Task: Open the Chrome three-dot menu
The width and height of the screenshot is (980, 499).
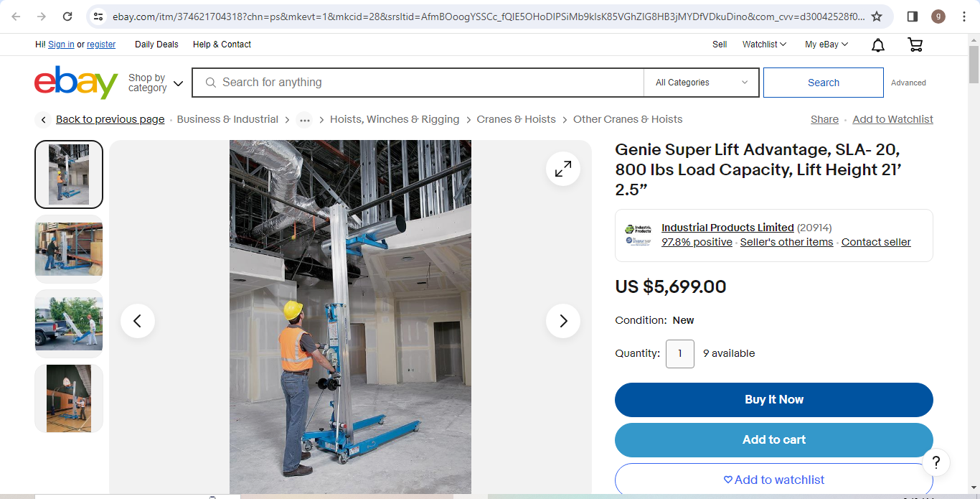Action: tap(964, 17)
